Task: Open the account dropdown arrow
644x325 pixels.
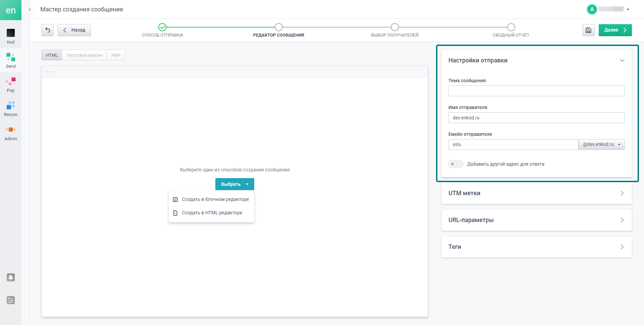Action: click(628, 9)
